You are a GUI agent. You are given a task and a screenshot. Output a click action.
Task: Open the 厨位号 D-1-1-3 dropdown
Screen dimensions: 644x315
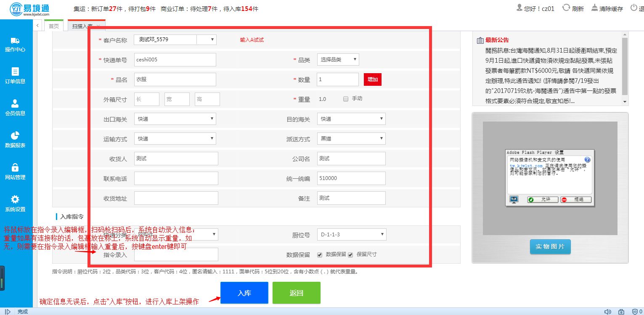(x=351, y=234)
